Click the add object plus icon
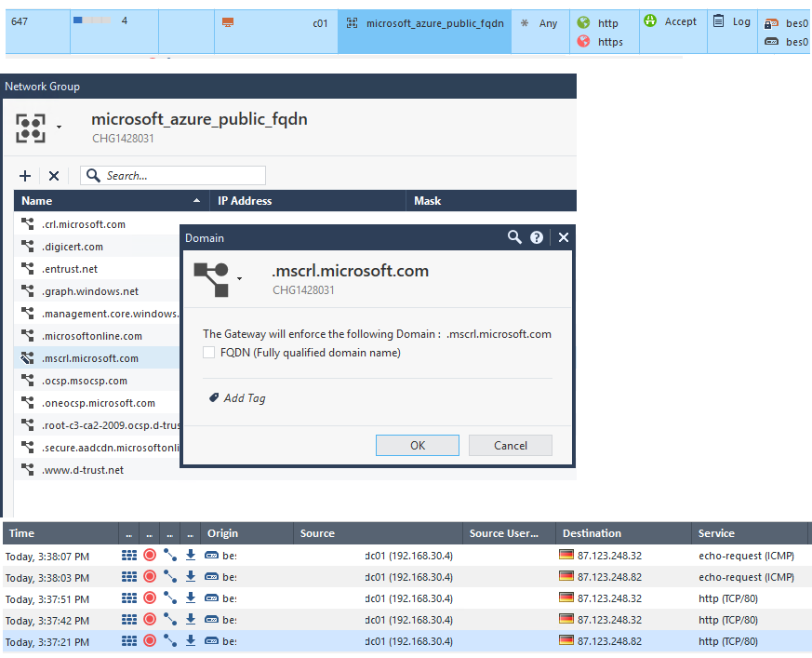Viewport: 812px width, 658px height. pos(25,176)
